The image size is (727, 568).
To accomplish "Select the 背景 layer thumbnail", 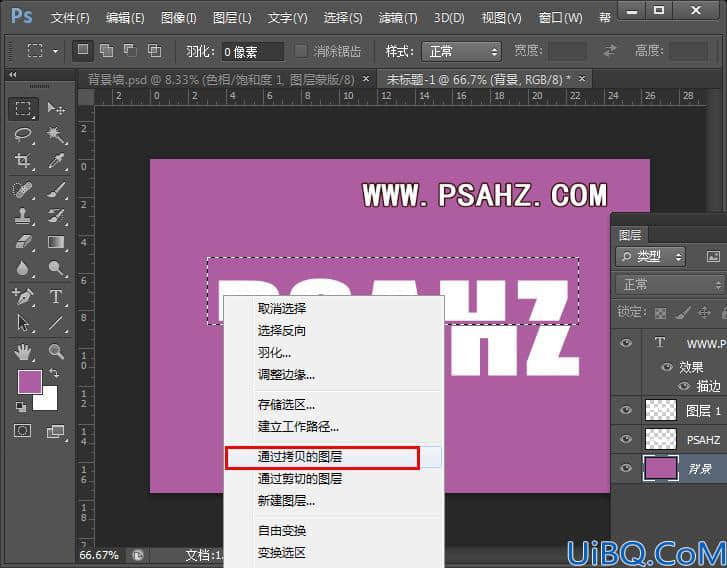I will pos(661,468).
